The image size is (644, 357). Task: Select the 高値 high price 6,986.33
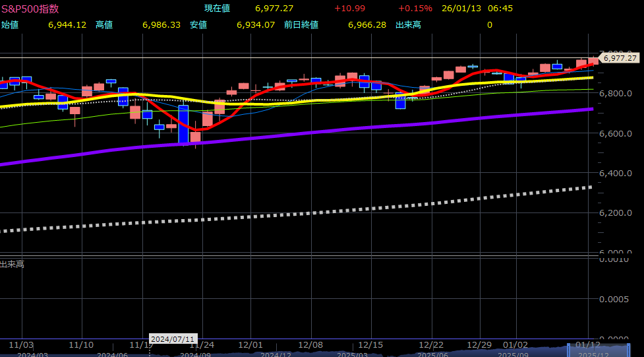(x=161, y=25)
